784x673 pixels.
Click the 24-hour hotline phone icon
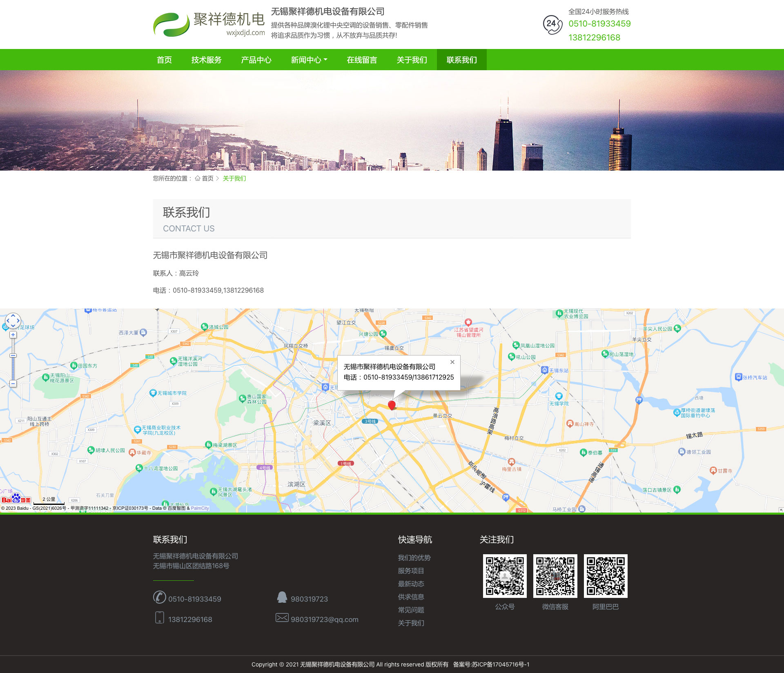(x=552, y=24)
